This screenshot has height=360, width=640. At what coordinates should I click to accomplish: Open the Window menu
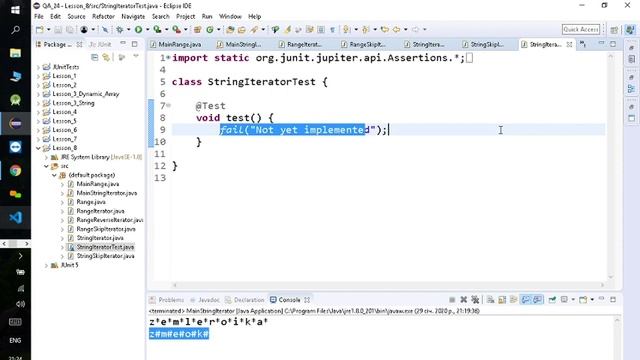[x=230, y=16]
